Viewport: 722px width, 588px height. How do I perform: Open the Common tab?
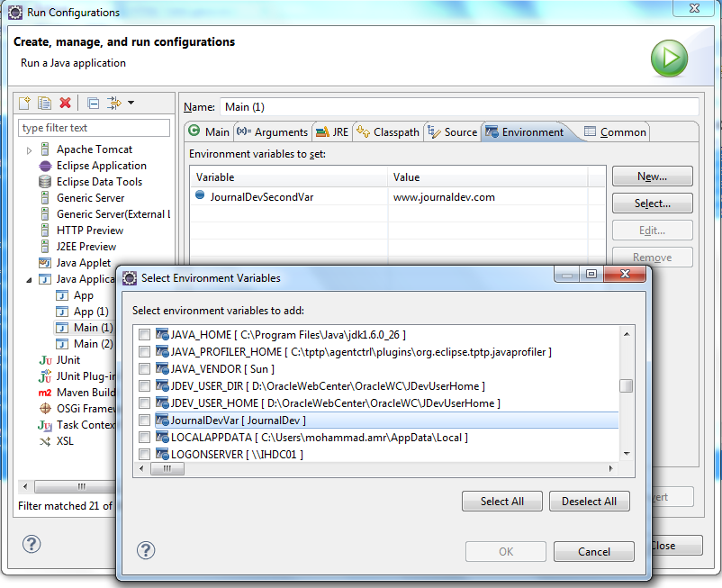615,132
